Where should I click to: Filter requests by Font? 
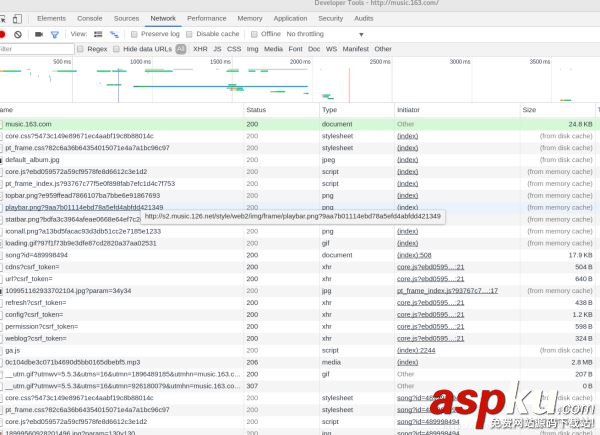click(295, 49)
